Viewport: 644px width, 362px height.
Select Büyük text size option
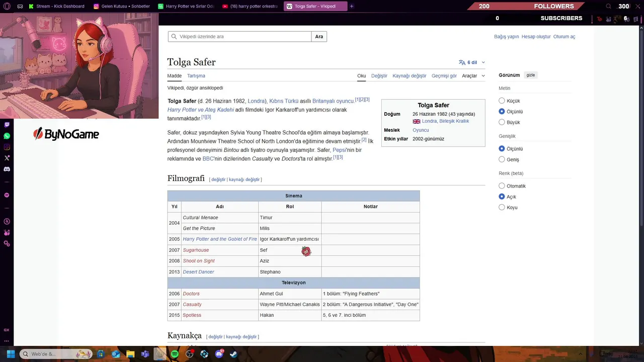point(502,122)
